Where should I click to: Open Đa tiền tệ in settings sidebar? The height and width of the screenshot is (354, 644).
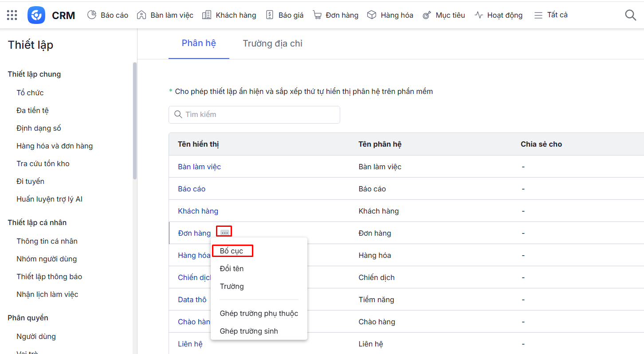point(32,110)
